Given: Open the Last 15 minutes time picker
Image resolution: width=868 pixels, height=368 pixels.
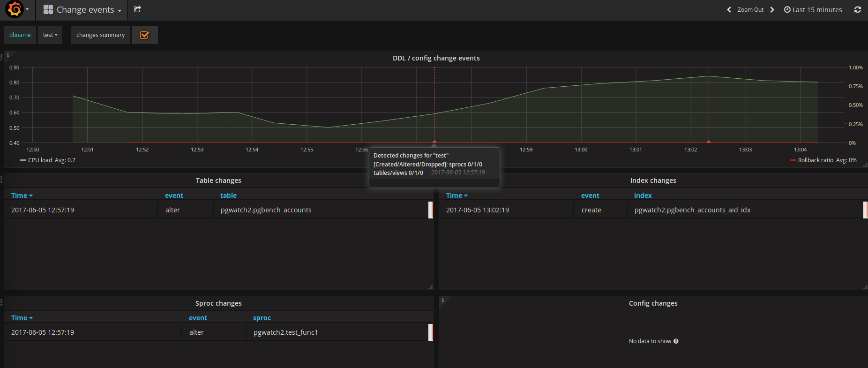Looking at the screenshot, I should 813,10.
